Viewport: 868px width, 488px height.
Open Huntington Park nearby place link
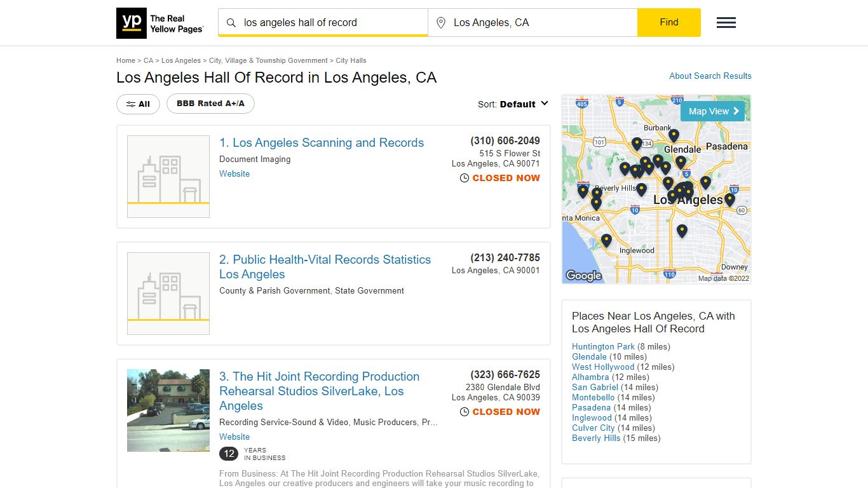[603, 346]
